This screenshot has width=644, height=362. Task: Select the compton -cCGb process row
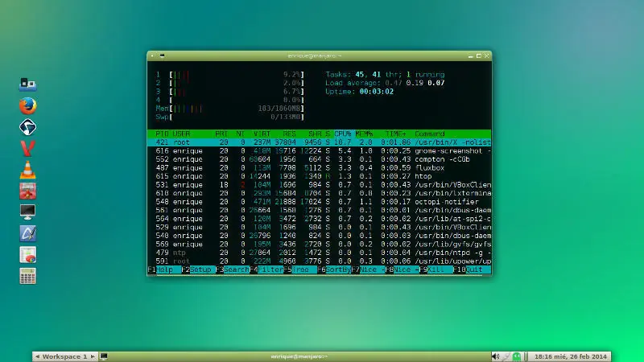point(319,159)
